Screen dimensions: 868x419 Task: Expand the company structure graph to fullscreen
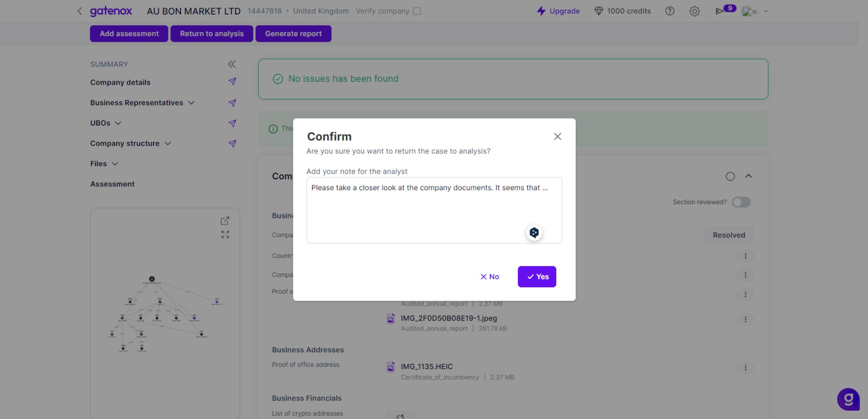point(225,235)
